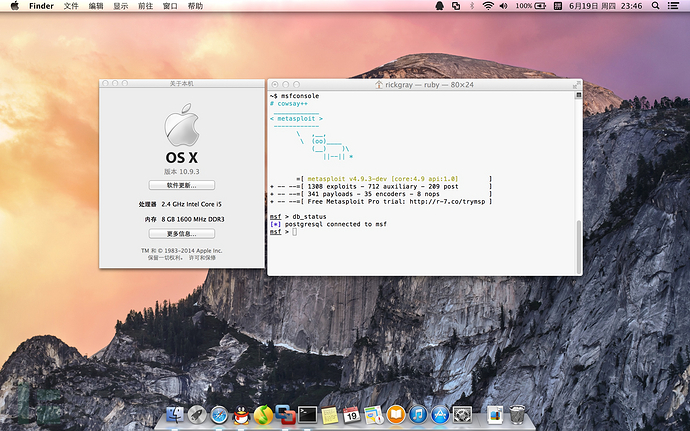690x431 pixels.
Task: Click Terminal split pane icon above scrollbar
Action: pos(579,95)
